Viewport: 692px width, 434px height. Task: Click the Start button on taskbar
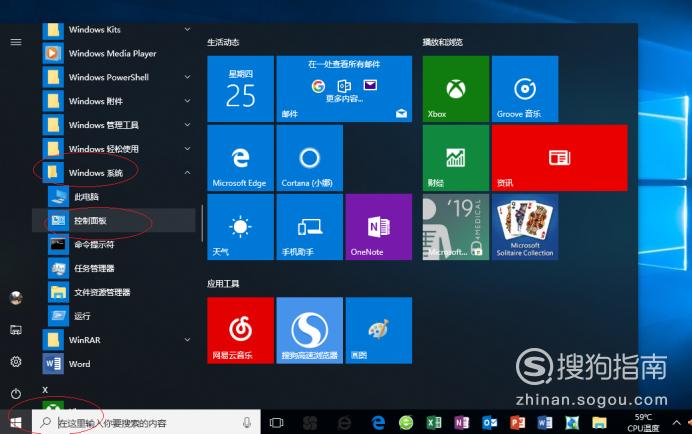coord(16,423)
